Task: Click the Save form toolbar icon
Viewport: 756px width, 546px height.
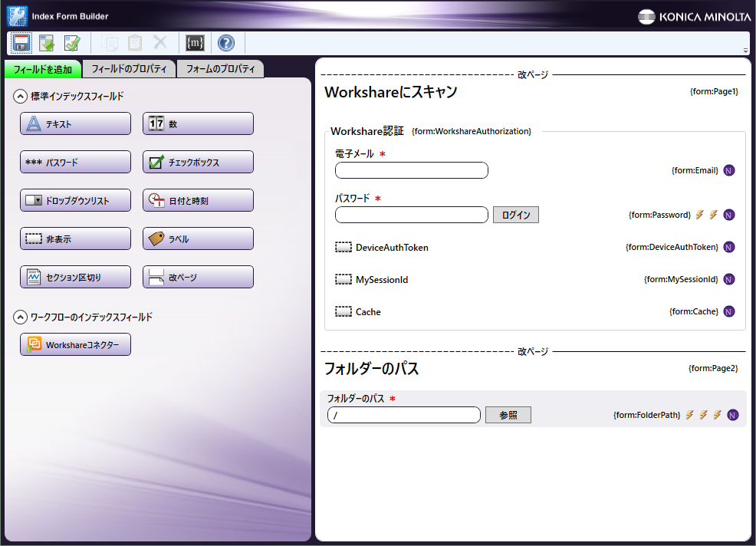Action: 21,43
